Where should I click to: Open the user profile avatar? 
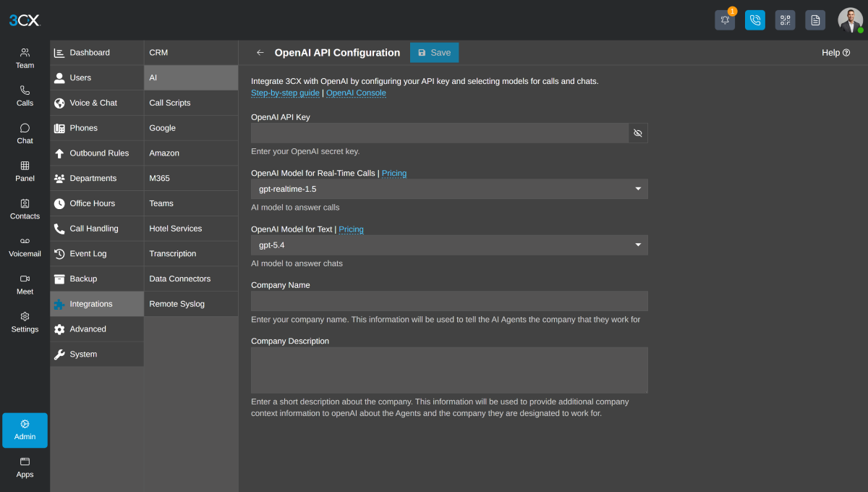tap(850, 20)
